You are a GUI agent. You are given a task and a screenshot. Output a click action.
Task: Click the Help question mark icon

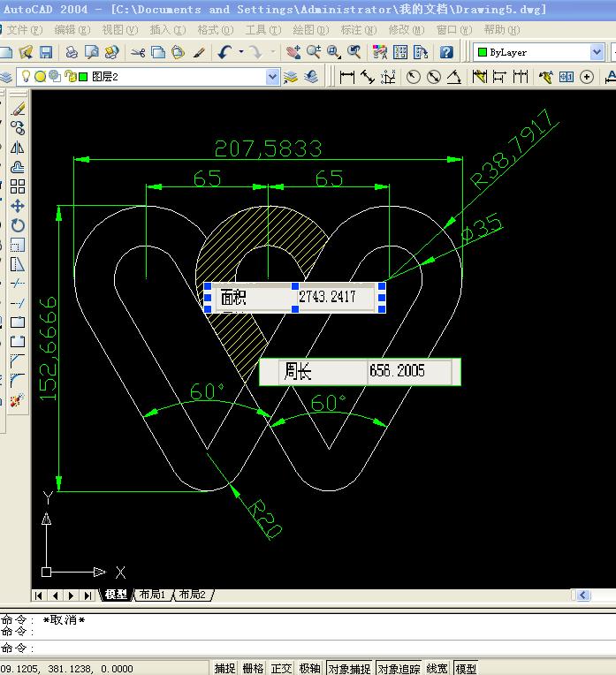pos(446,52)
